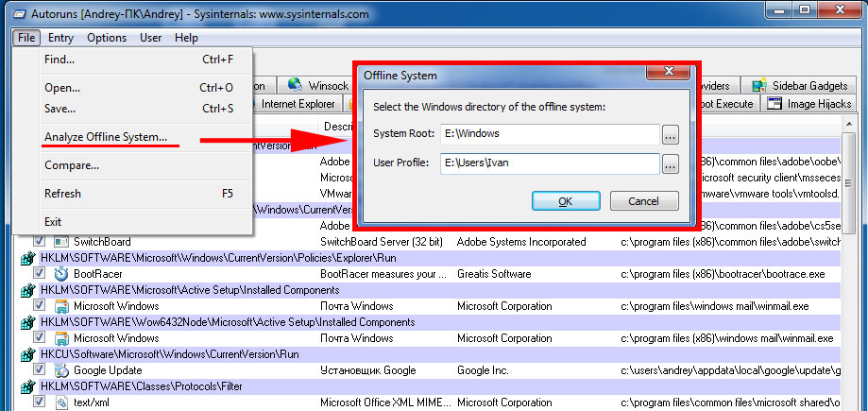Click the registry icon beside HKLM Policies\Explorer\Run
Viewport: 868px width, 411px height.
pos(26,258)
